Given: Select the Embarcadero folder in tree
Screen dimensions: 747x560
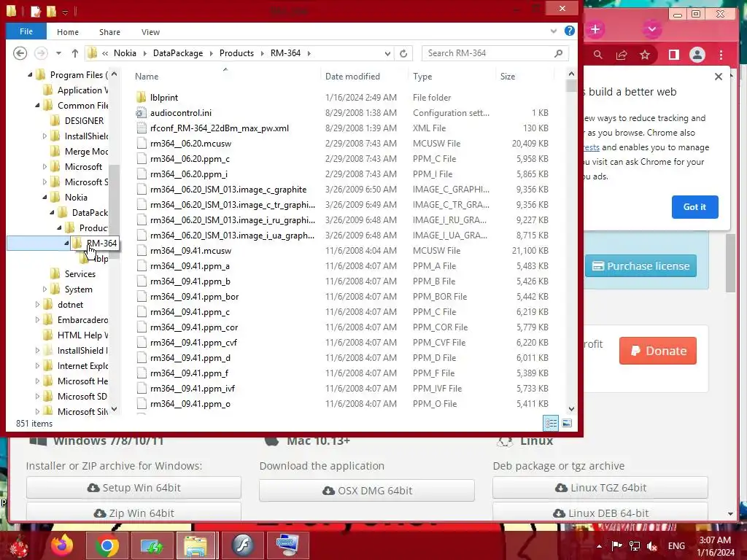Looking at the screenshot, I should tap(83, 320).
